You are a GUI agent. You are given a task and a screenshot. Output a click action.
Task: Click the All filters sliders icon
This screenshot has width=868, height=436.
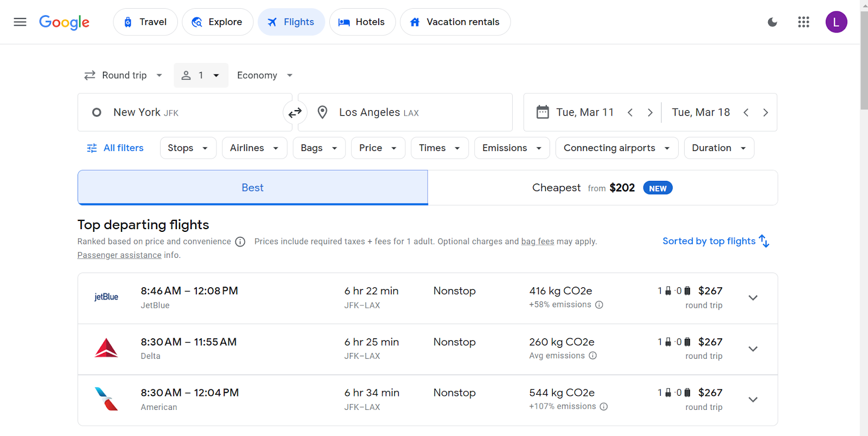(x=92, y=148)
